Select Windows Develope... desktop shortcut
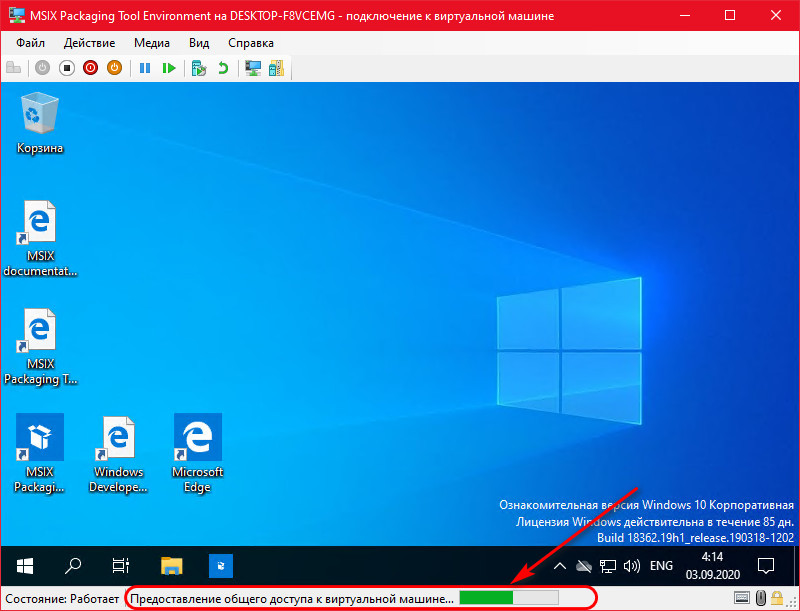The image size is (800, 611). (118, 453)
